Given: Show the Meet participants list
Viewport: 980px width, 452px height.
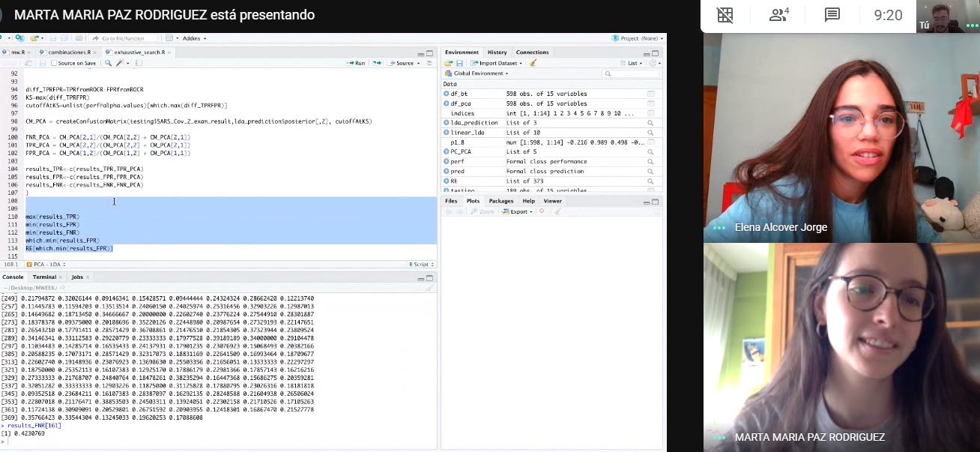Looking at the screenshot, I should (779, 15).
